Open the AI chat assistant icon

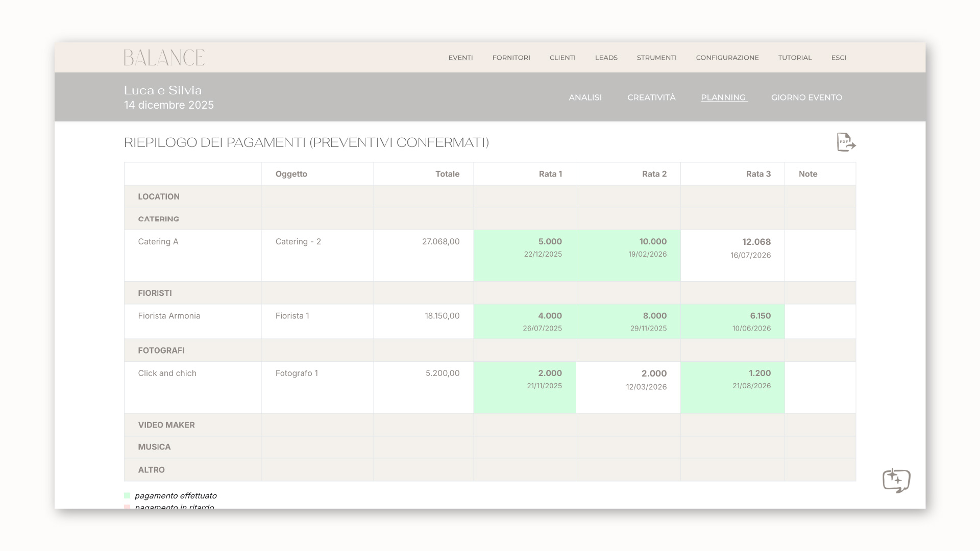(x=896, y=481)
